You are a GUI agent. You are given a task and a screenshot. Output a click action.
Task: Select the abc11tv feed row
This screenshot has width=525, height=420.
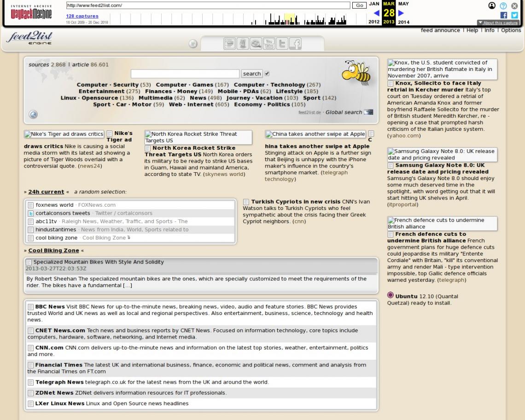[131, 222]
